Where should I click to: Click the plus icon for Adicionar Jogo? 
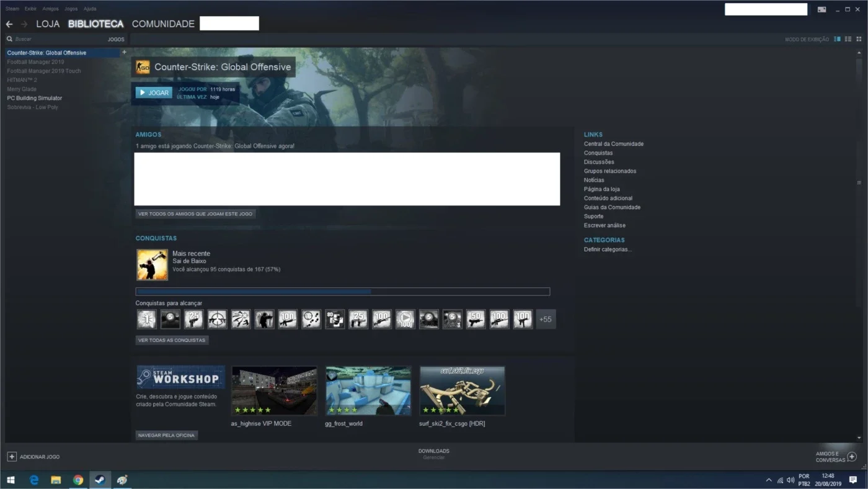point(12,457)
